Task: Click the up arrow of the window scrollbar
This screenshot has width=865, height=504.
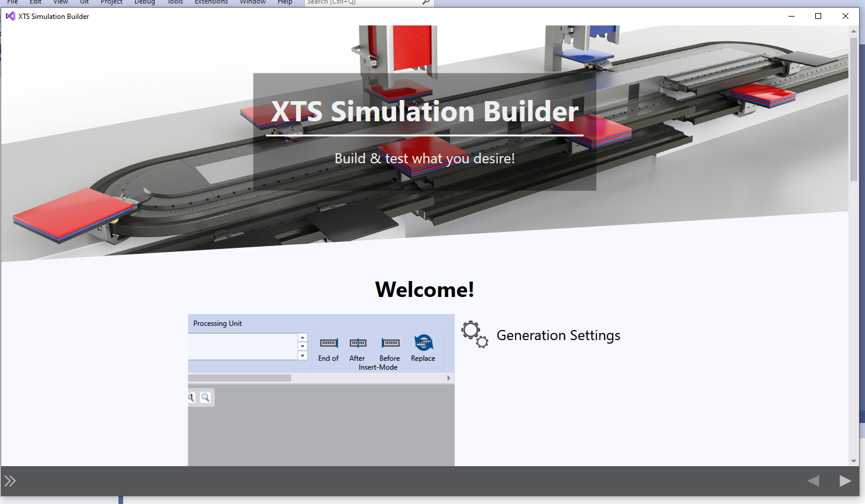Action: (854, 31)
